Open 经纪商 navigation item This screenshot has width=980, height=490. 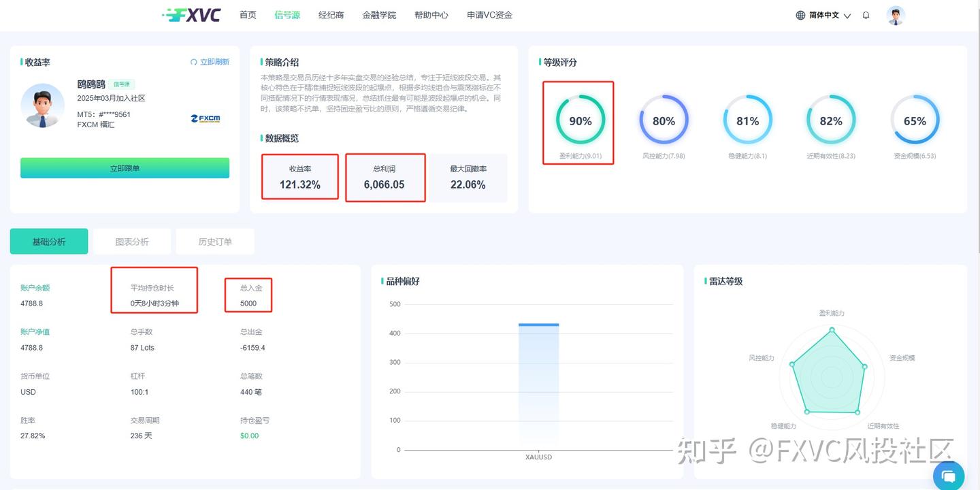click(x=331, y=15)
